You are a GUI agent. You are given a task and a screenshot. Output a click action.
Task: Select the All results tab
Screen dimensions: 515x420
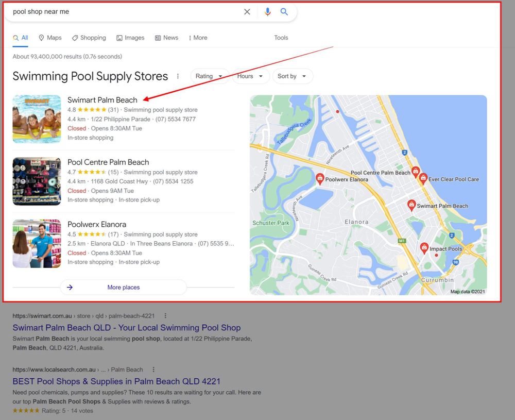click(x=21, y=38)
